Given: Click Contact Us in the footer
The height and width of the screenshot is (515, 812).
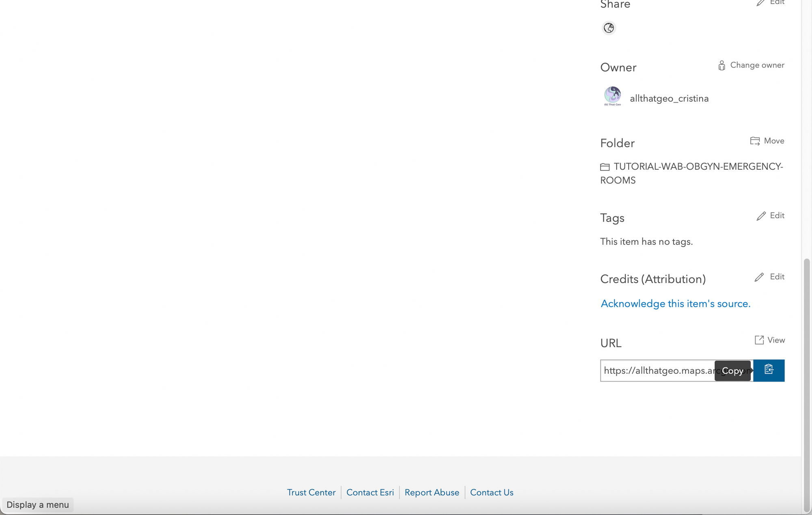Looking at the screenshot, I should [491, 492].
